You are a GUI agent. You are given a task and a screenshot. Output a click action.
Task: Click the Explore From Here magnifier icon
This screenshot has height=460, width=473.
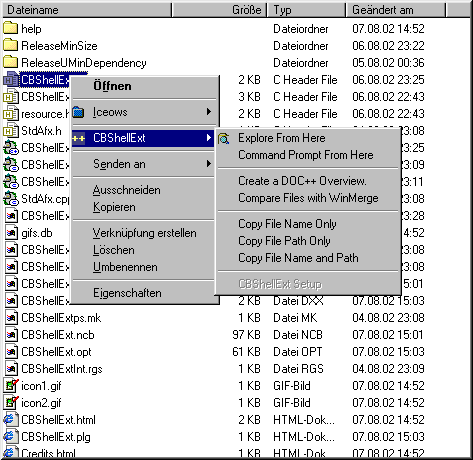(x=224, y=138)
